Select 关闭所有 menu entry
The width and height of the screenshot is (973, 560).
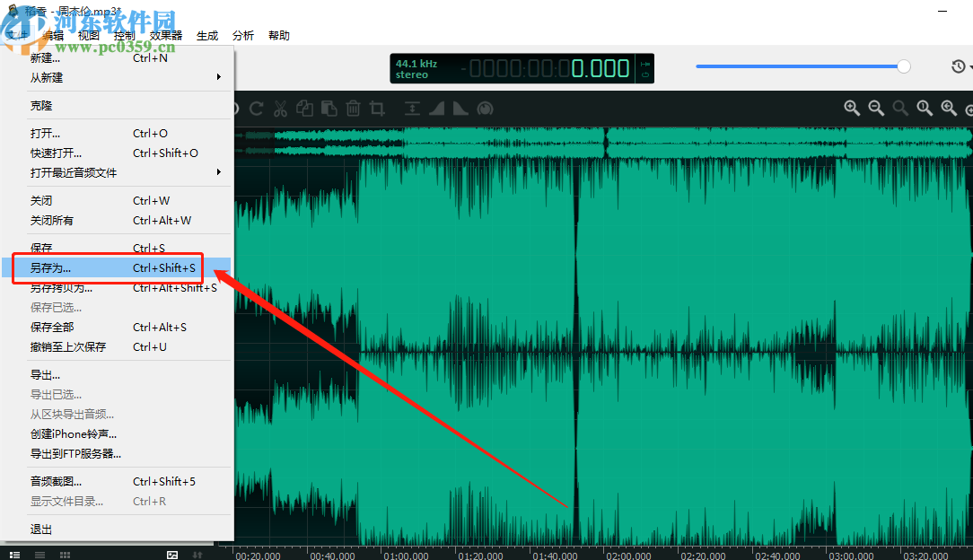click(x=117, y=221)
